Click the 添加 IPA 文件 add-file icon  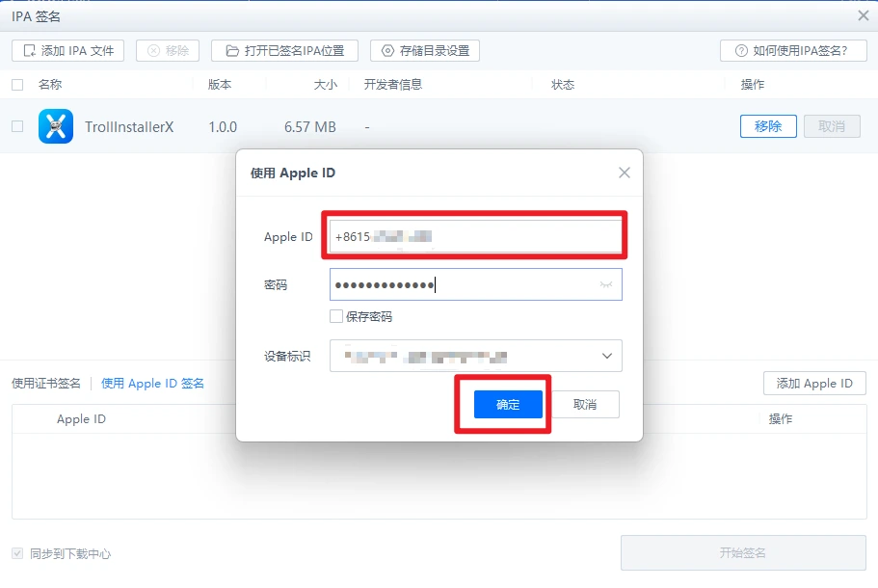[x=30, y=50]
